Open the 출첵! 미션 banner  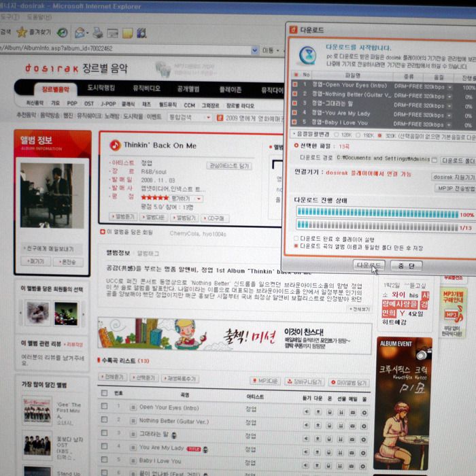click(x=235, y=336)
